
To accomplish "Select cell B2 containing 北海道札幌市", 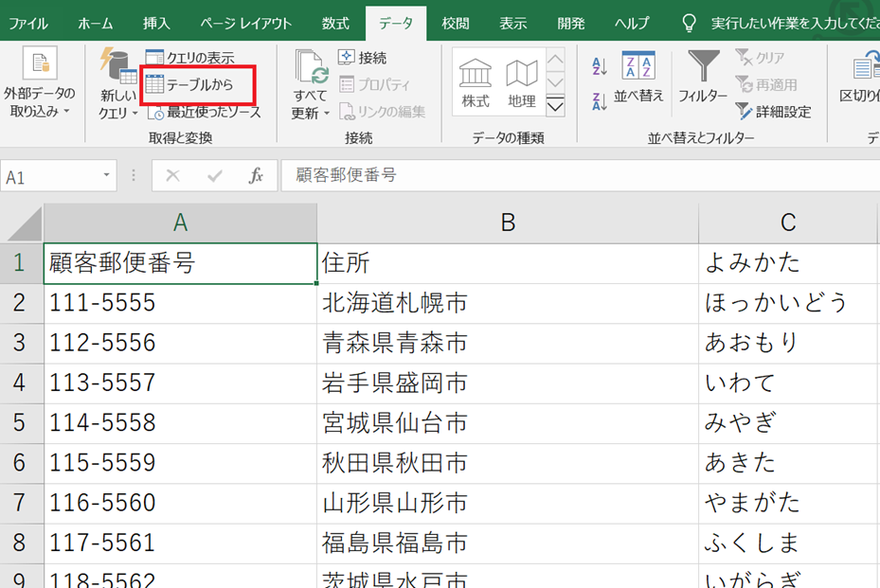I will click(507, 303).
